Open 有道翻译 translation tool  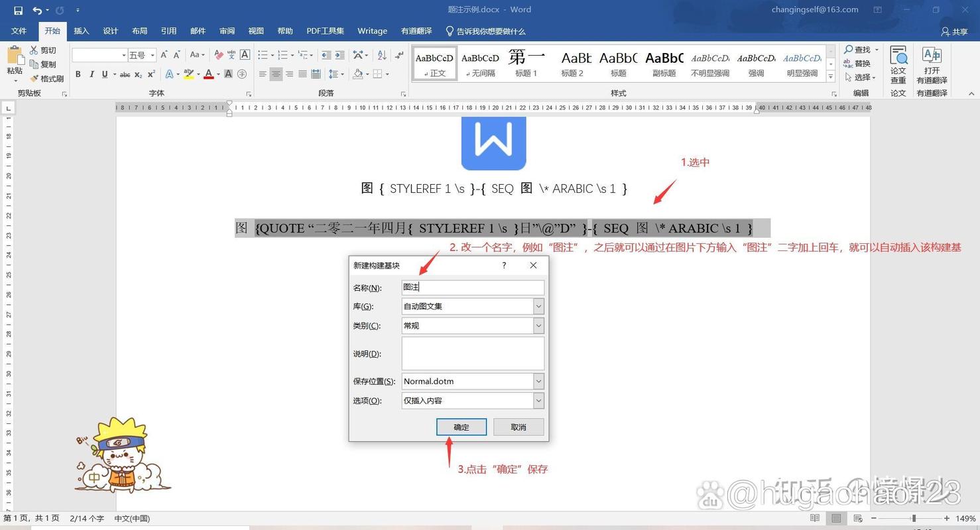click(x=932, y=65)
